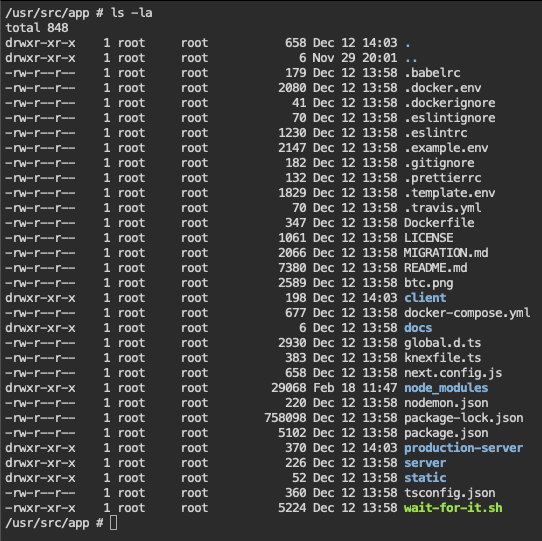
Task: Click the Dockerfile entry
Action: pyautogui.click(x=439, y=223)
